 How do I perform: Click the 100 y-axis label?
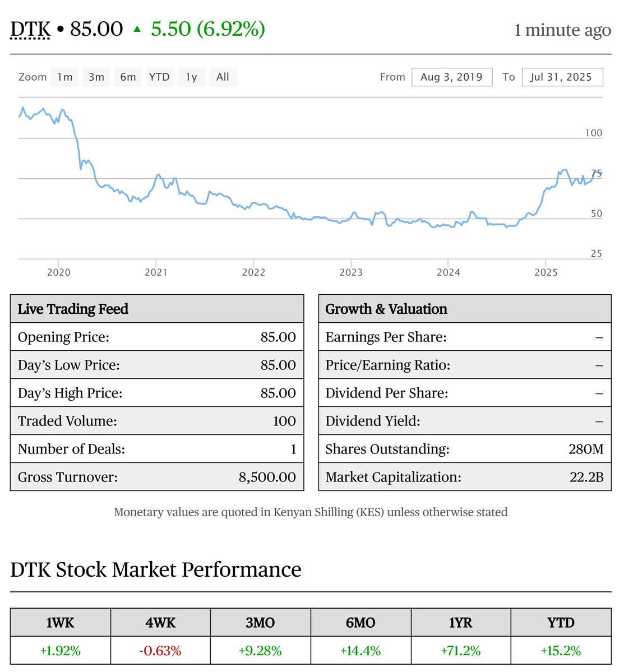point(594,133)
